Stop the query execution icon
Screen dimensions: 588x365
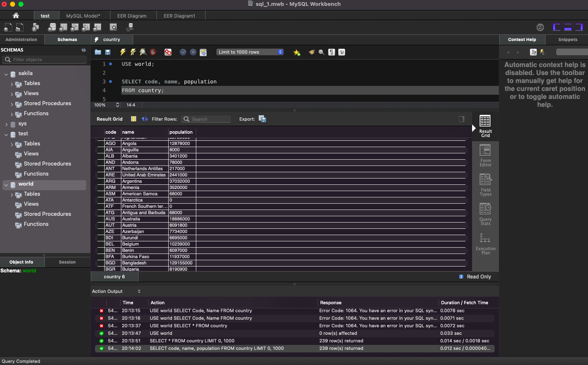(153, 52)
